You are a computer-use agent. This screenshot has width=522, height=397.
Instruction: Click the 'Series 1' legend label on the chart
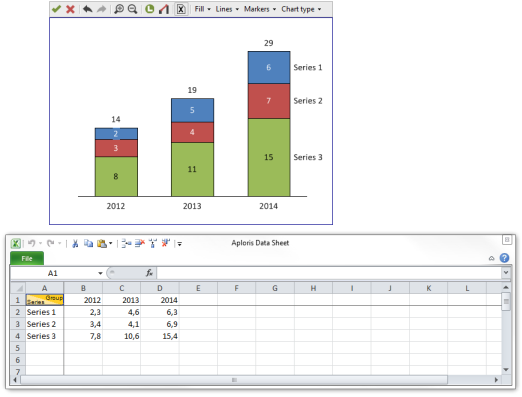click(308, 68)
